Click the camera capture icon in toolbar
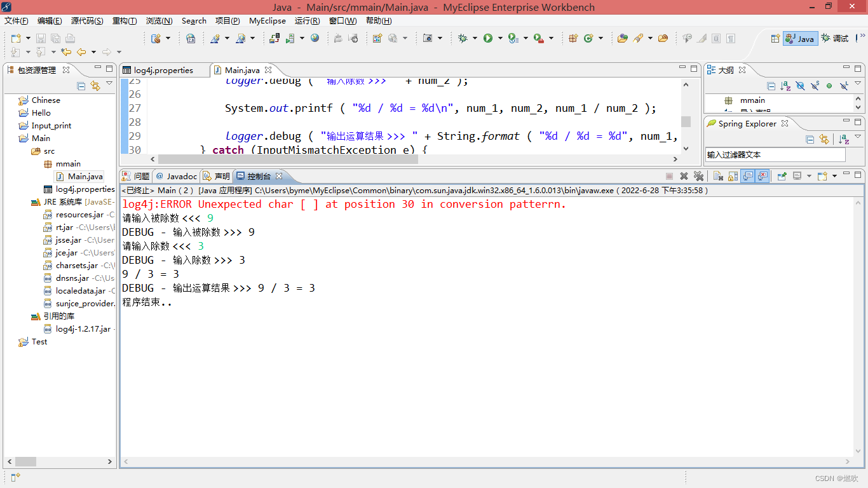Viewport: 868px width, 488px height. [428, 38]
